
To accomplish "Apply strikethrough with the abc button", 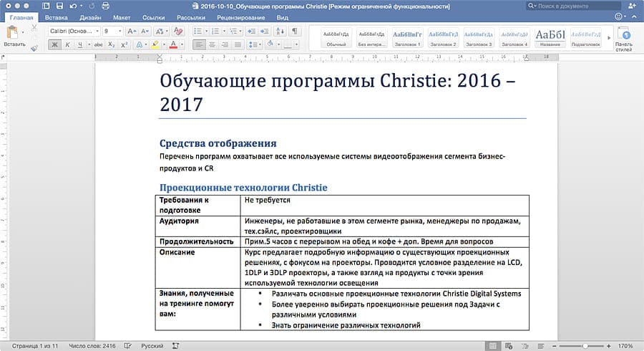I will (98, 44).
